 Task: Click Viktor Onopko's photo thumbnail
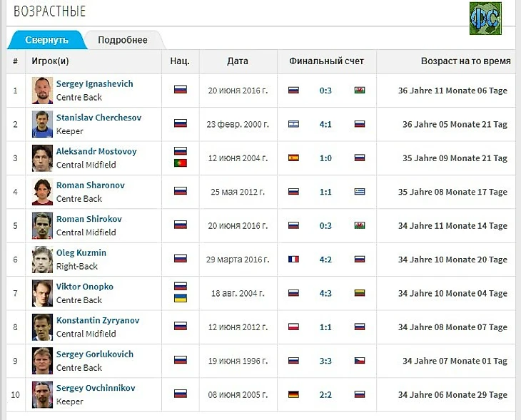[x=42, y=293]
